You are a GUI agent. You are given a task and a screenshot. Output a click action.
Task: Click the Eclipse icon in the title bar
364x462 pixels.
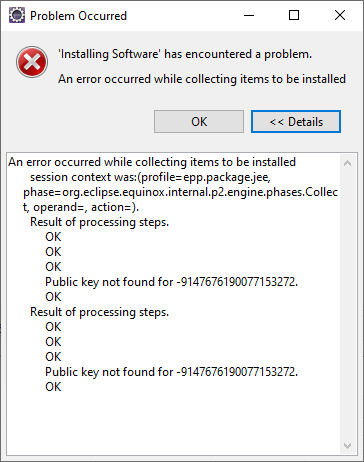tap(17, 15)
